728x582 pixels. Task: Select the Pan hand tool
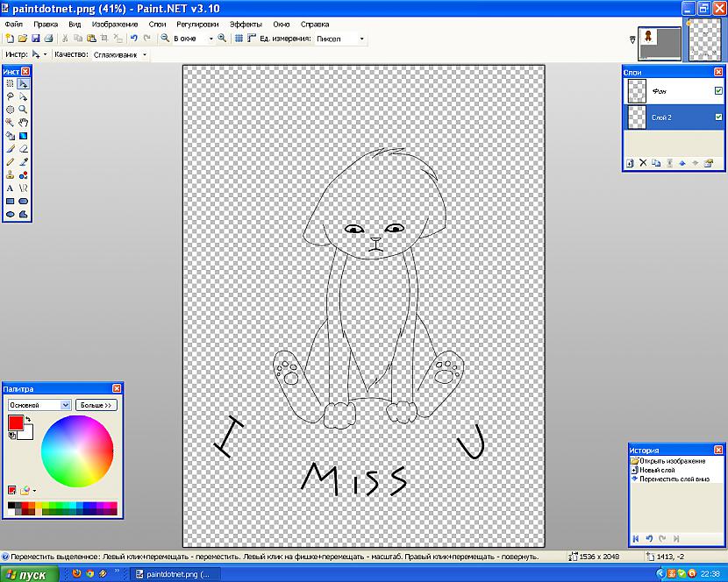tap(23, 123)
